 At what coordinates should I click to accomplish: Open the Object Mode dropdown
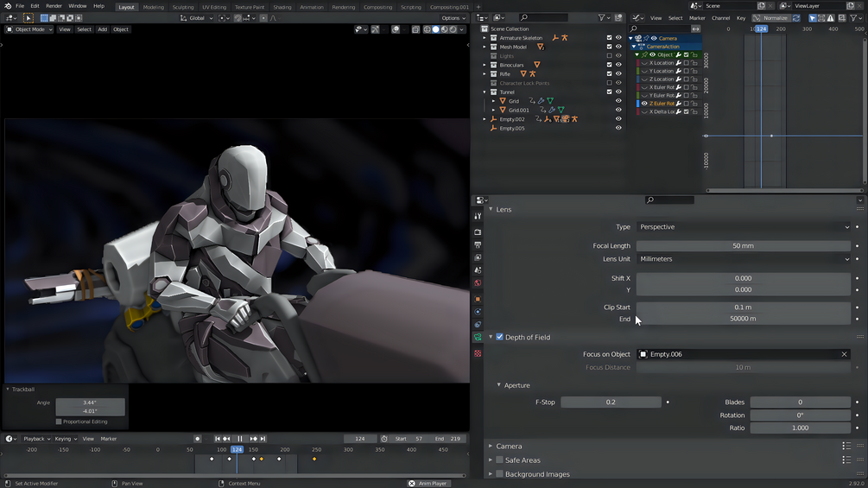pyautogui.click(x=30, y=29)
